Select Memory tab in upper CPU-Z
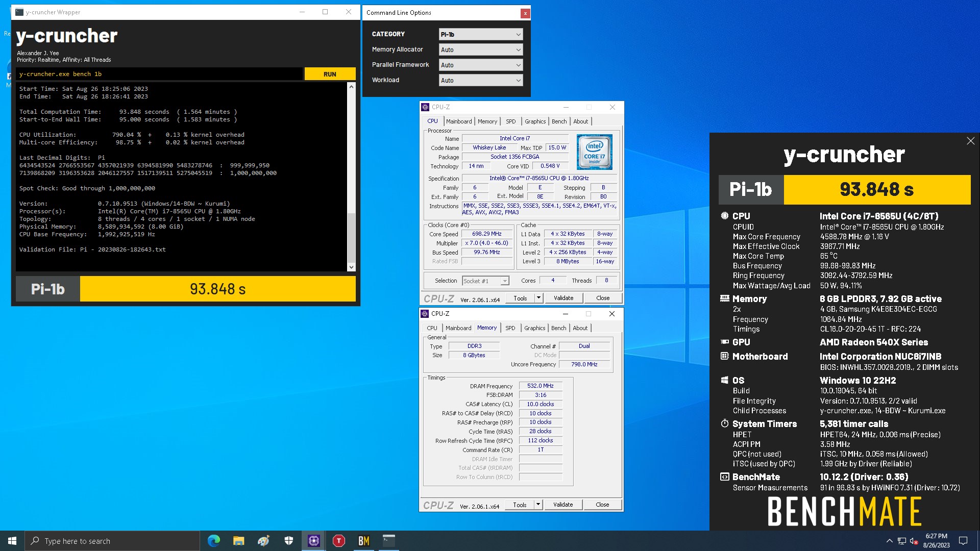This screenshot has width=980, height=551. pos(487,121)
